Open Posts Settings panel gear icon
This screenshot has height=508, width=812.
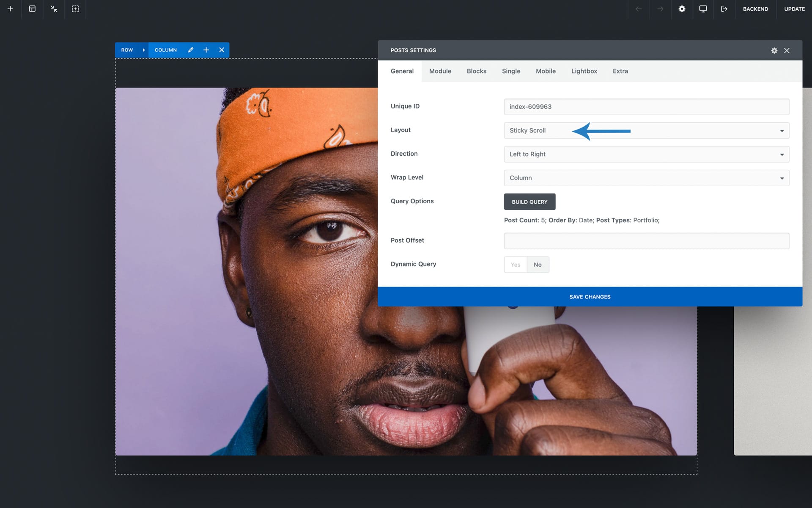point(774,50)
